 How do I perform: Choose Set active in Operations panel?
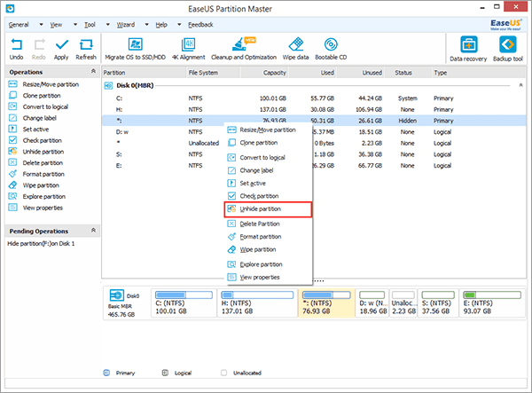coord(29,129)
